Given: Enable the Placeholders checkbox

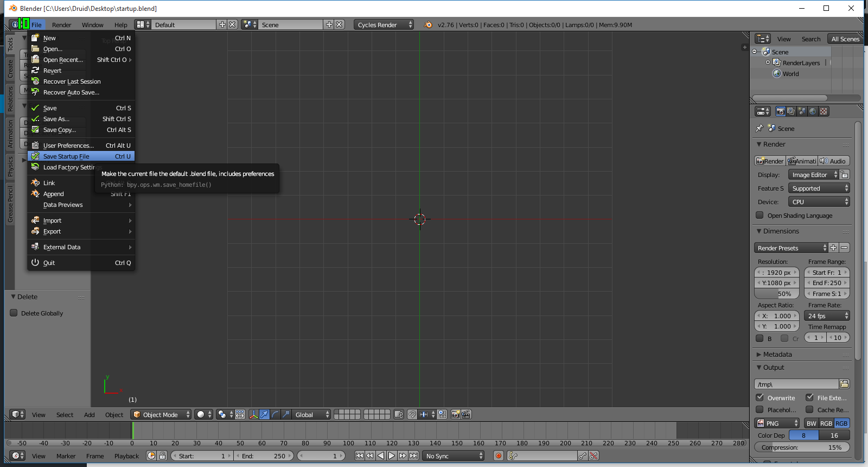Looking at the screenshot, I should tap(759, 409).
